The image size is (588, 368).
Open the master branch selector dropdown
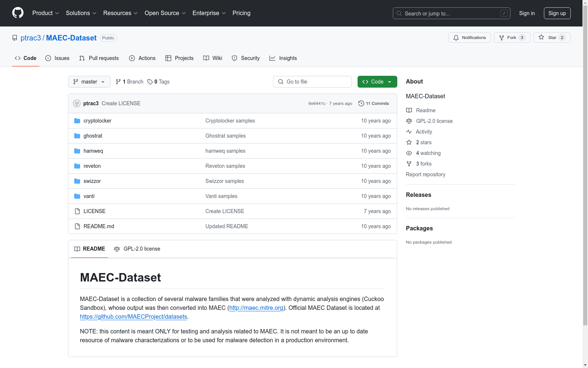tap(89, 82)
